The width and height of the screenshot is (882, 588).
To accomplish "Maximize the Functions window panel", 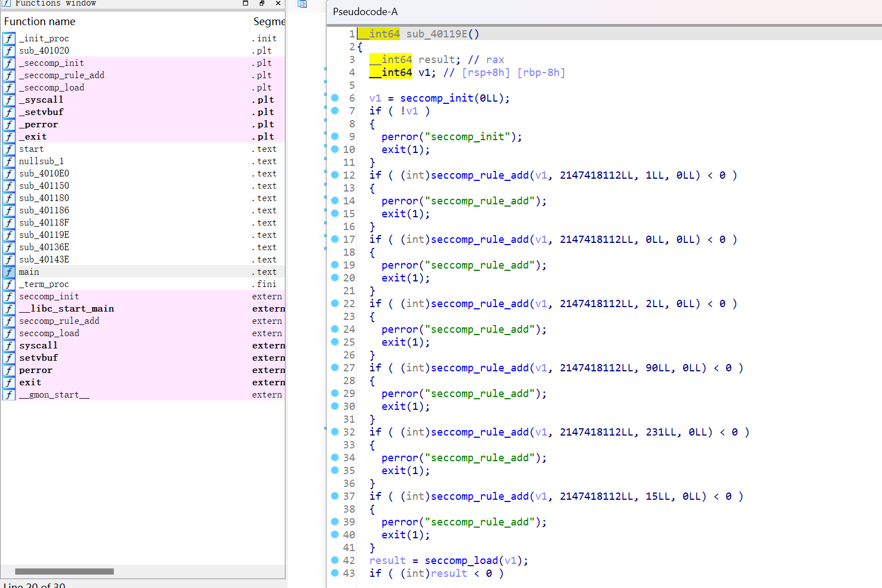I will [x=245, y=3].
